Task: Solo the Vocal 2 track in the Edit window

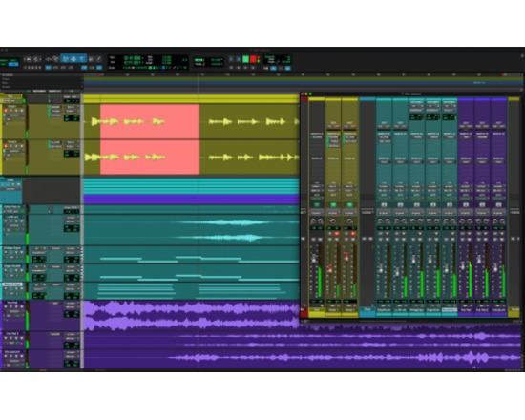Action: pos(17,146)
